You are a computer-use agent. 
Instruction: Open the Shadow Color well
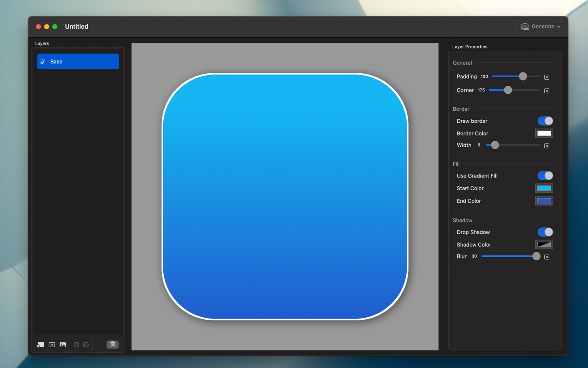[x=544, y=245]
